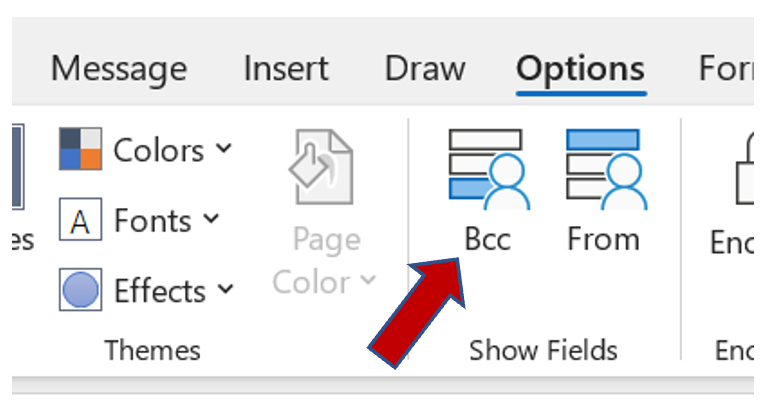Expand the Effects dropdown arrow
The width and height of the screenshot is (768, 414).
point(226,289)
